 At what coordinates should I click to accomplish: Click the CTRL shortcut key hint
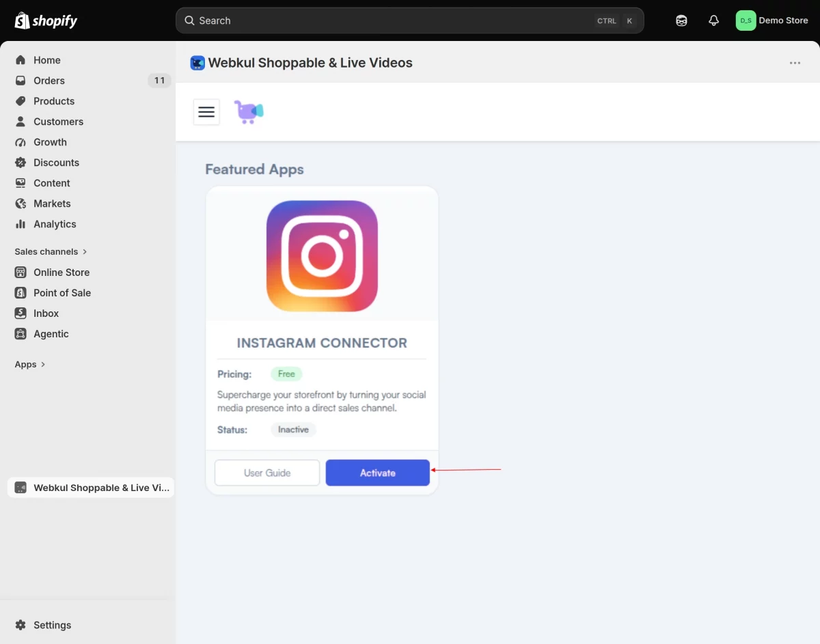pyautogui.click(x=607, y=21)
